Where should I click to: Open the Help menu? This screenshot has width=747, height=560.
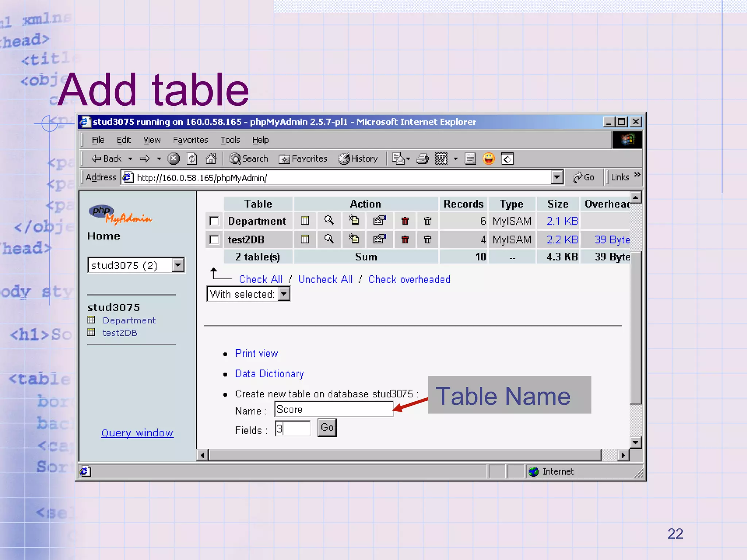(260, 140)
